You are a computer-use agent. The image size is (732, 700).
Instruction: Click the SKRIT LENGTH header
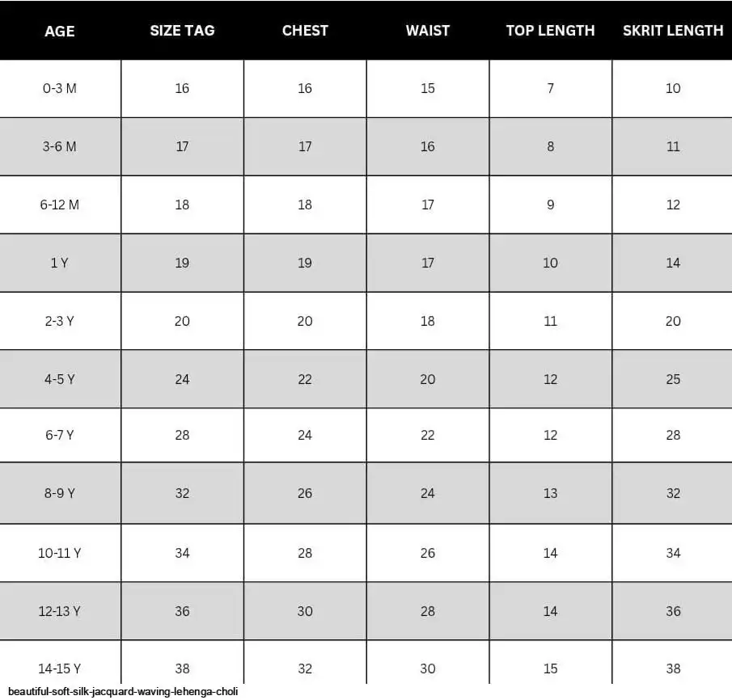click(673, 31)
